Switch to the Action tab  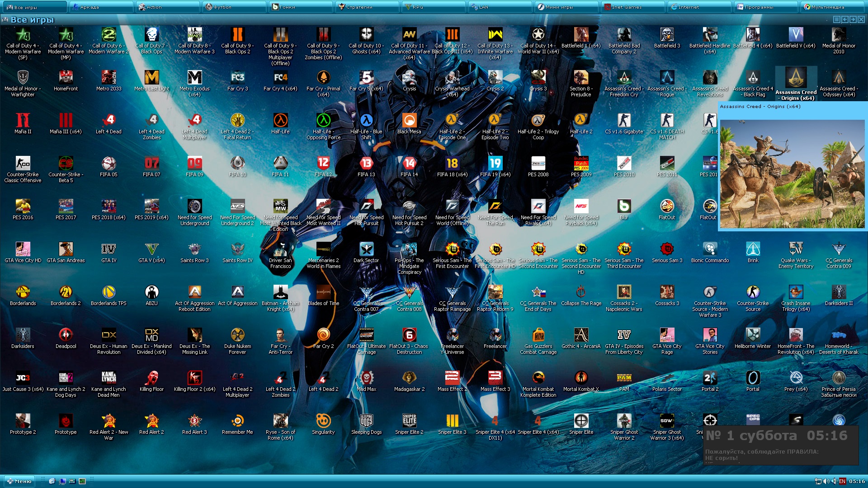pos(167,7)
